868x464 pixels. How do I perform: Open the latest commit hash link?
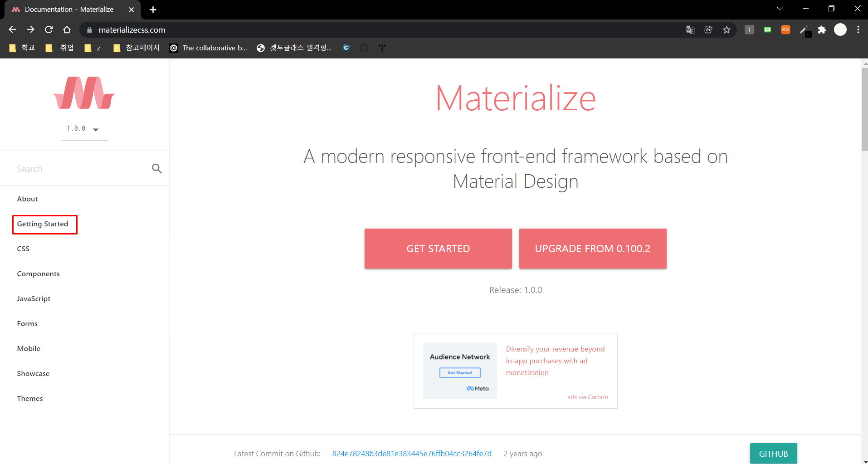pyautogui.click(x=412, y=454)
